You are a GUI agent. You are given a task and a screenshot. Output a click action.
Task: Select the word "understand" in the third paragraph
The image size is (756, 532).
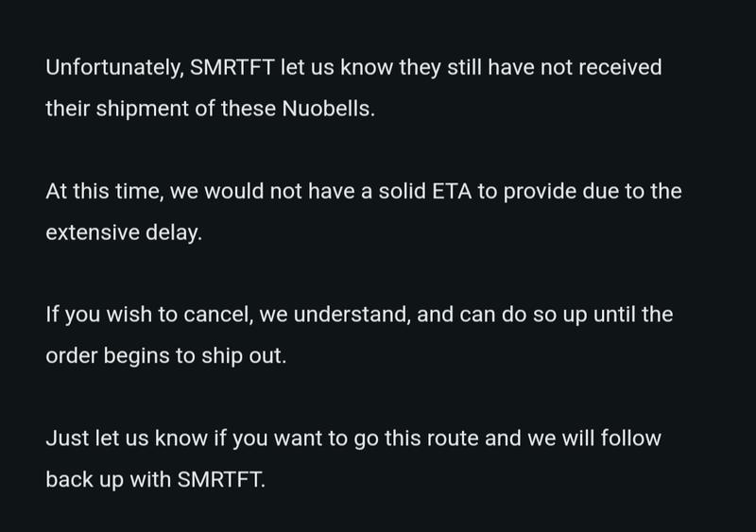coord(351,315)
